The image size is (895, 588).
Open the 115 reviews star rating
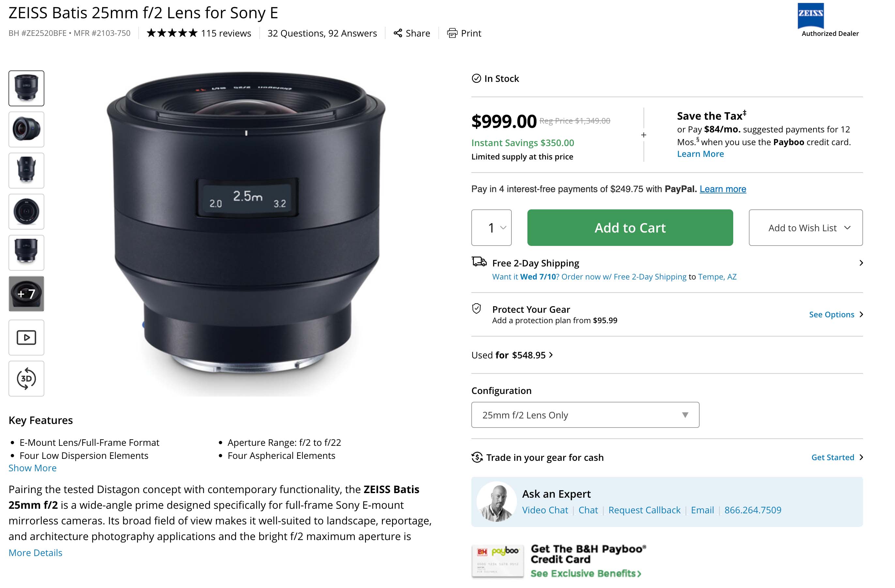[x=199, y=33]
